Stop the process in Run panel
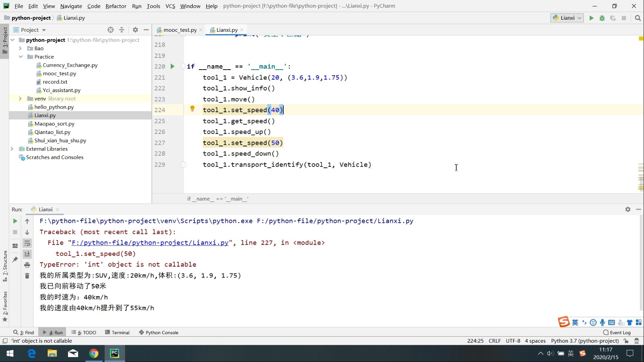The image size is (644, 362). (x=15, y=232)
